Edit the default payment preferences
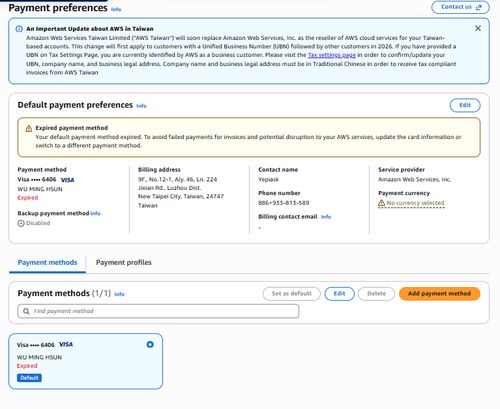500x409 pixels. [465, 105]
